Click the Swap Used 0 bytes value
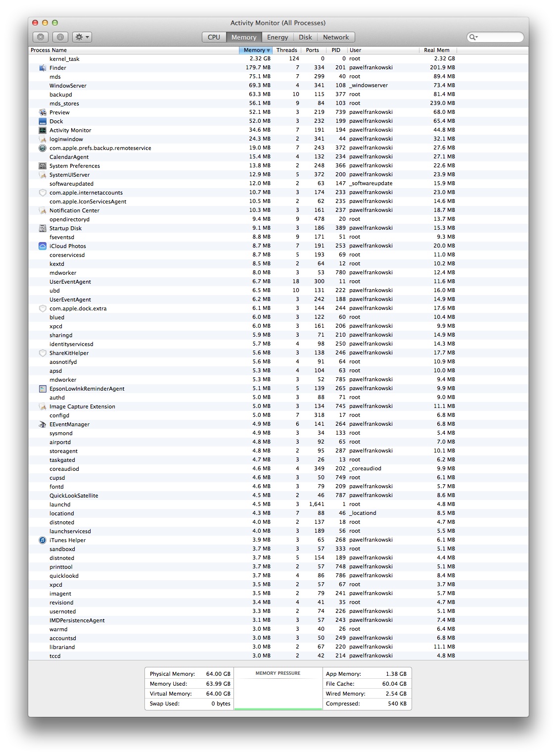The image size is (557, 756). click(x=221, y=704)
